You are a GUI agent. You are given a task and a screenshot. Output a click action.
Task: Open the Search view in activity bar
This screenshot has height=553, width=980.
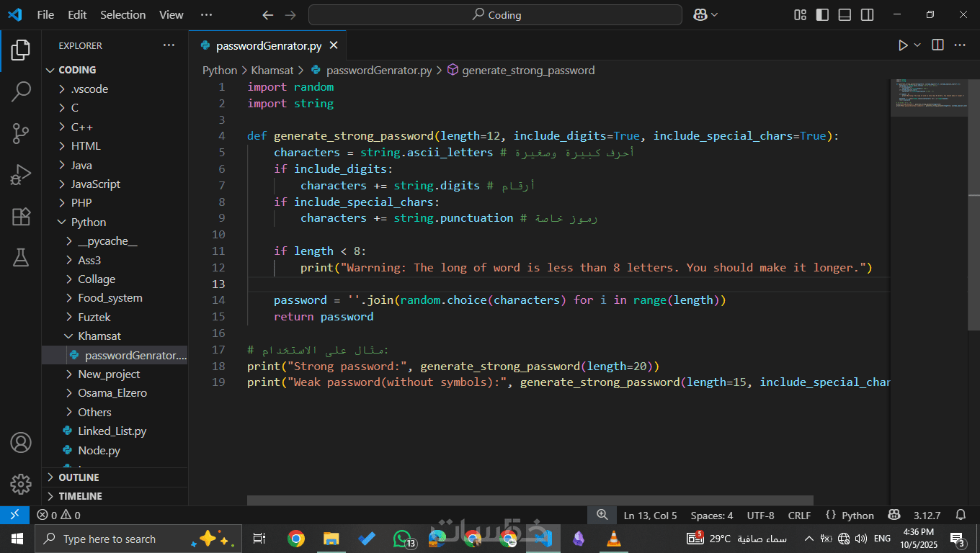click(x=21, y=91)
